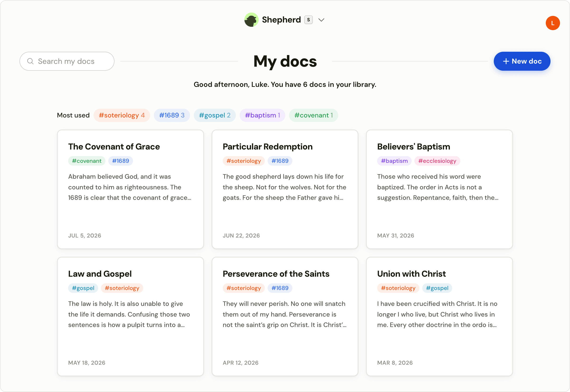Click #covenant tag on Covenant of Grace card
The width and height of the screenshot is (570, 392).
86,161
